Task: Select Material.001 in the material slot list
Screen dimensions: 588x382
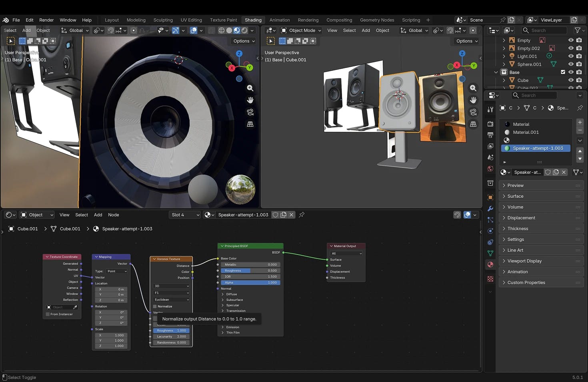Action: (526, 132)
